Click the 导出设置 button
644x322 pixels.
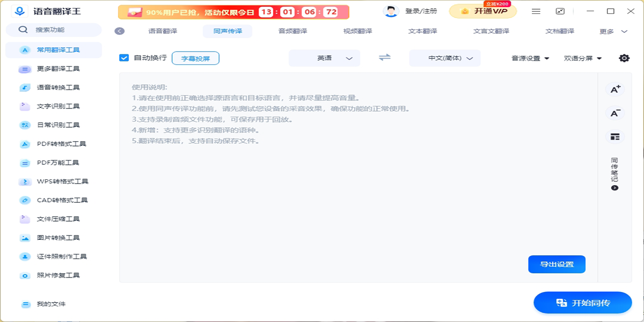(x=557, y=264)
